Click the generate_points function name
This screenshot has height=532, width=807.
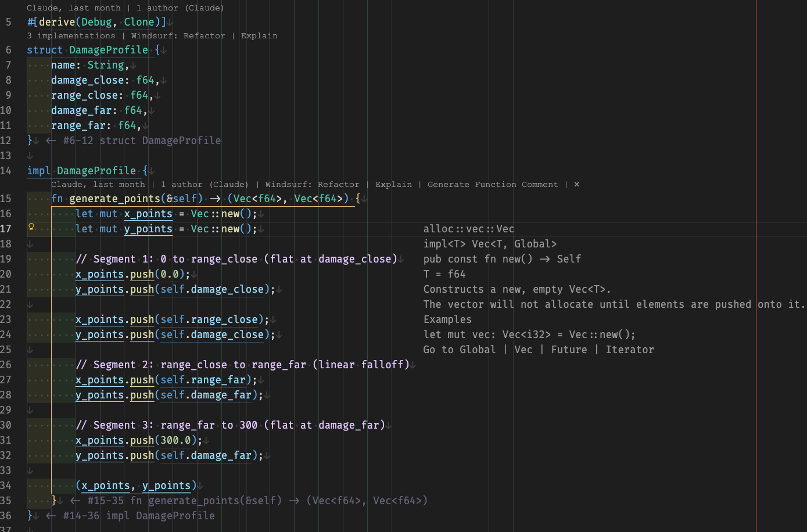click(114, 199)
